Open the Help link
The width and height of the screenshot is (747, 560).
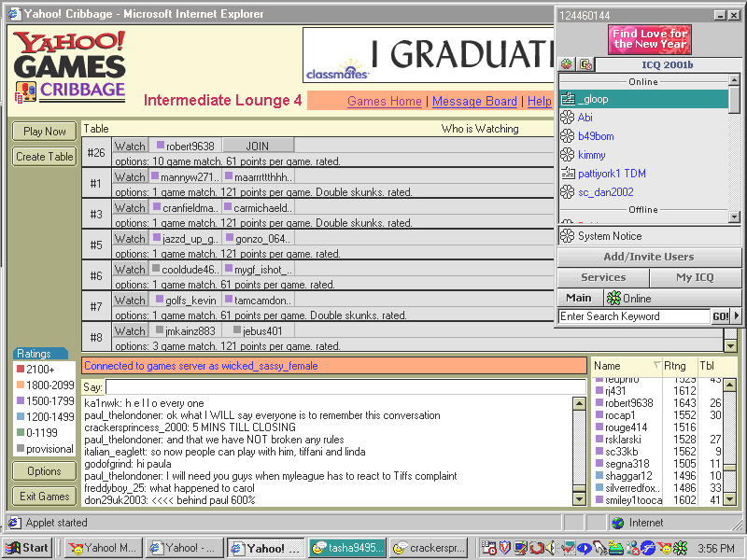(x=540, y=101)
